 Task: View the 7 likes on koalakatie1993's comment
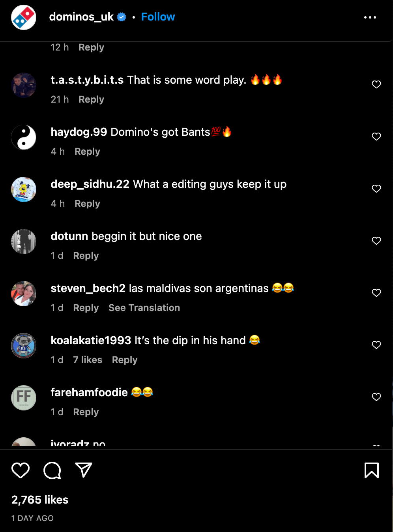(87, 360)
